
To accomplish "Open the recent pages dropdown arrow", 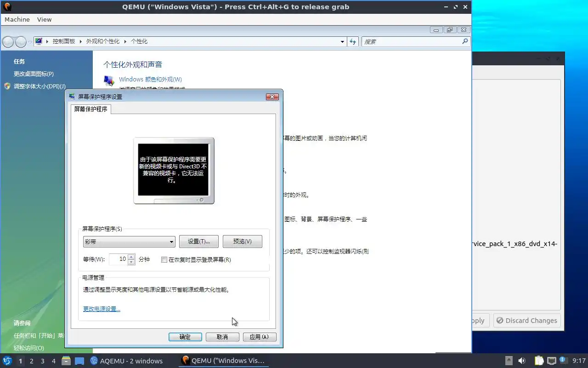I will [30, 42].
